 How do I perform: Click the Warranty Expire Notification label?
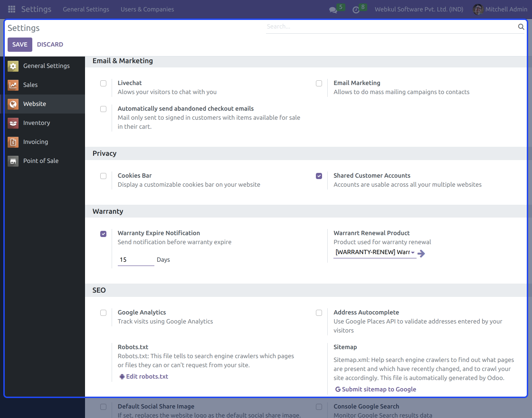click(x=159, y=233)
